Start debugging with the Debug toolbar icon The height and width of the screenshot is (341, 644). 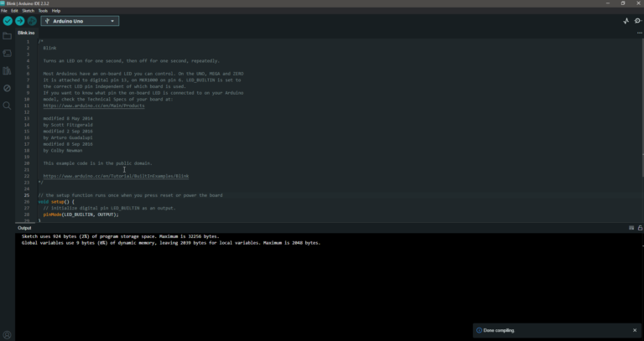pos(32,21)
